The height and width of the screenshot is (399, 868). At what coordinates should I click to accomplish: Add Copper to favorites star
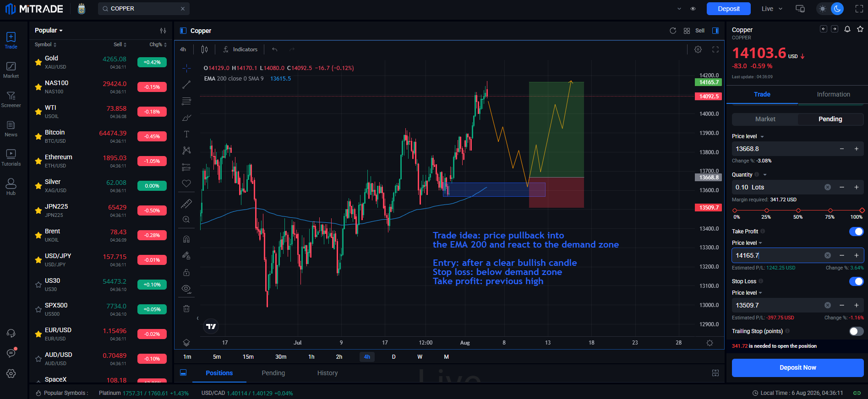point(860,29)
